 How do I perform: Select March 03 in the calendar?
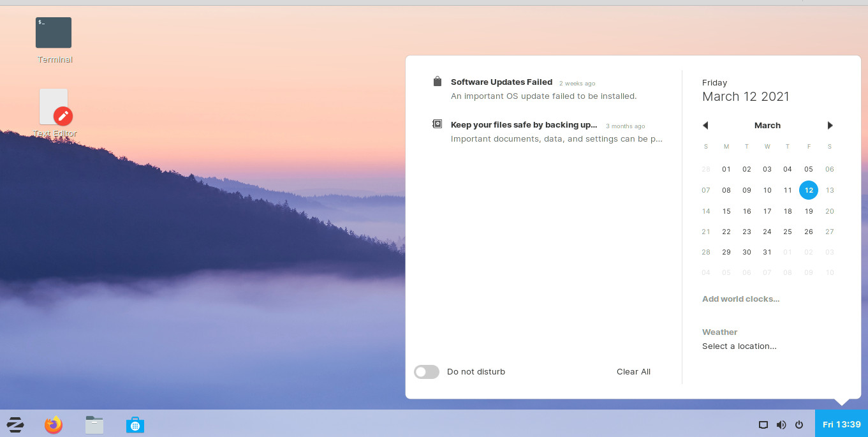pos(767,169)
